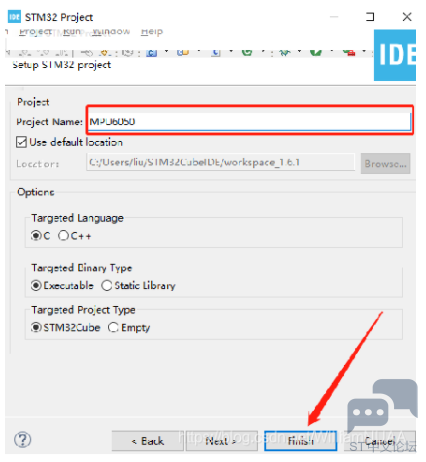Go to previous page with Back button
Screen dimensions: 426x462
148,441
